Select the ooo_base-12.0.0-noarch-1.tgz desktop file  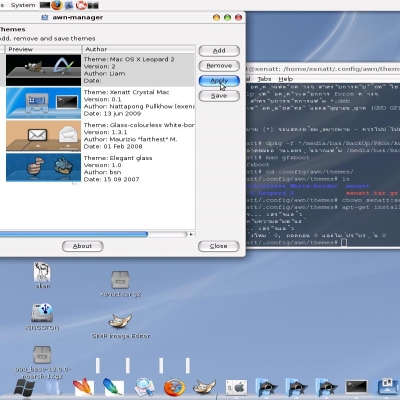42,362
